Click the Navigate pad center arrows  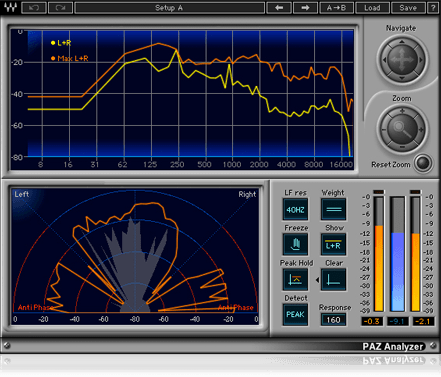(402, 60)
